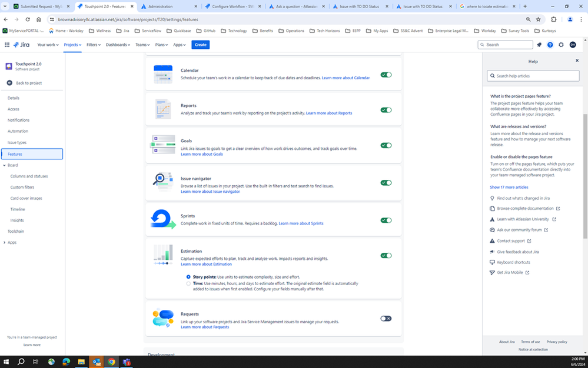The height and width of the screenshot is (368, 588).
Task: Open Learn more about Calendar link
Action: (346, 78)
